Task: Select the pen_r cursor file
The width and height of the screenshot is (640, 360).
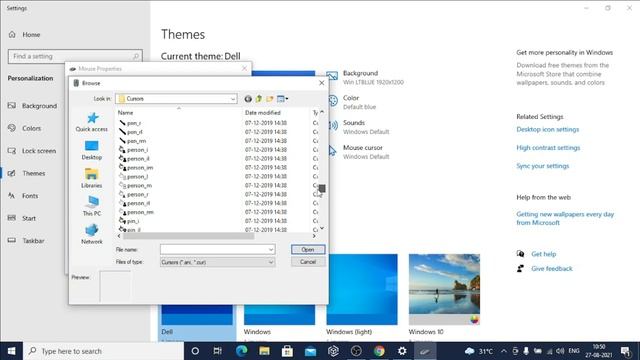Action: (131, 123)
